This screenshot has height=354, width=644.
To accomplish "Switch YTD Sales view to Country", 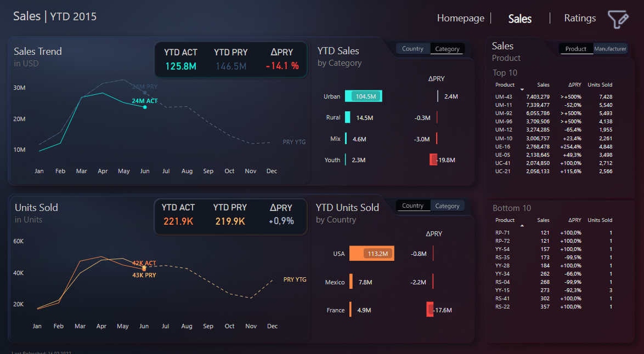I will tap(413, 49).
